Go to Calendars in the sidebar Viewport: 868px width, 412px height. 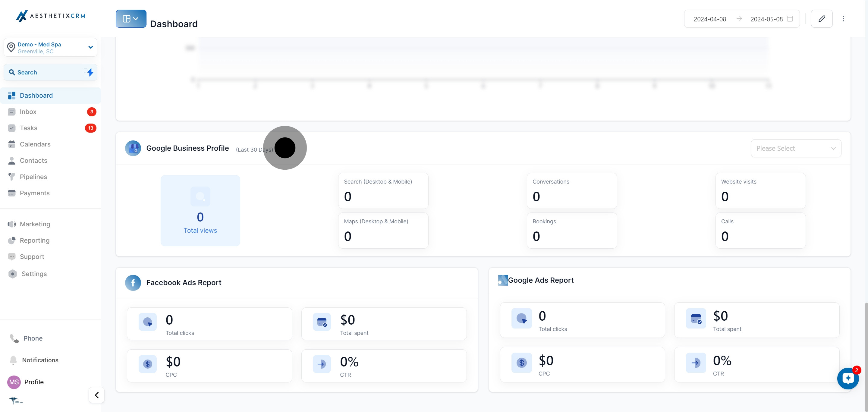coord(35,144)
